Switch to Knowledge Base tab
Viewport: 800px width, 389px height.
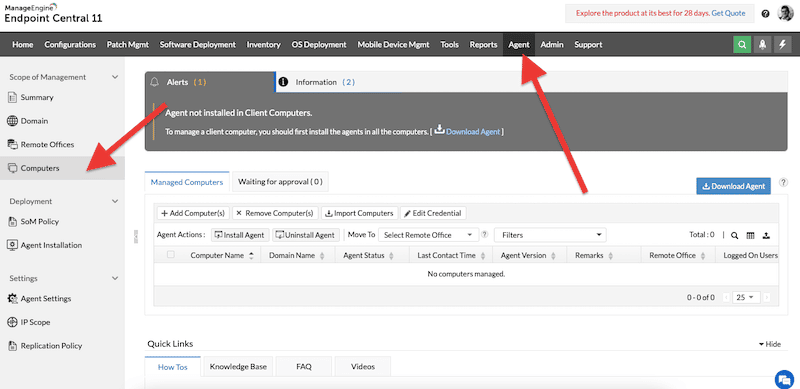[x=238, y=367]
